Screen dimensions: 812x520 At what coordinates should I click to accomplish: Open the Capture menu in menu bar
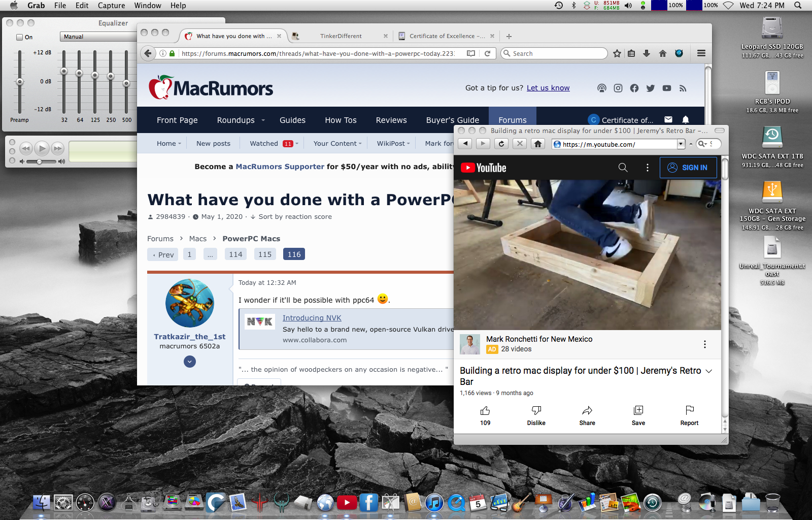pos(111,6)
